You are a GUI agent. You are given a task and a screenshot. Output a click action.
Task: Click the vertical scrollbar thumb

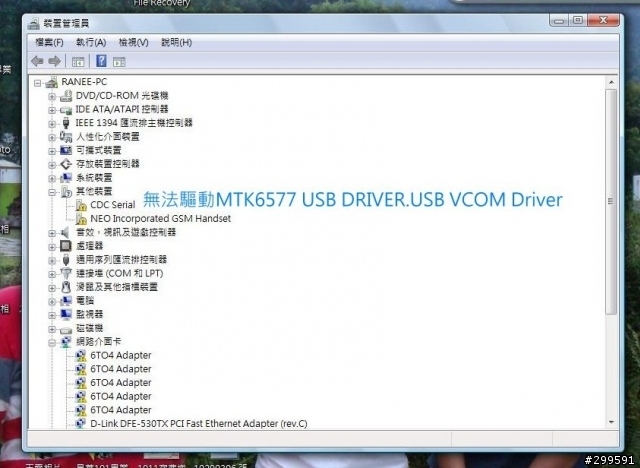coord(611,202)
